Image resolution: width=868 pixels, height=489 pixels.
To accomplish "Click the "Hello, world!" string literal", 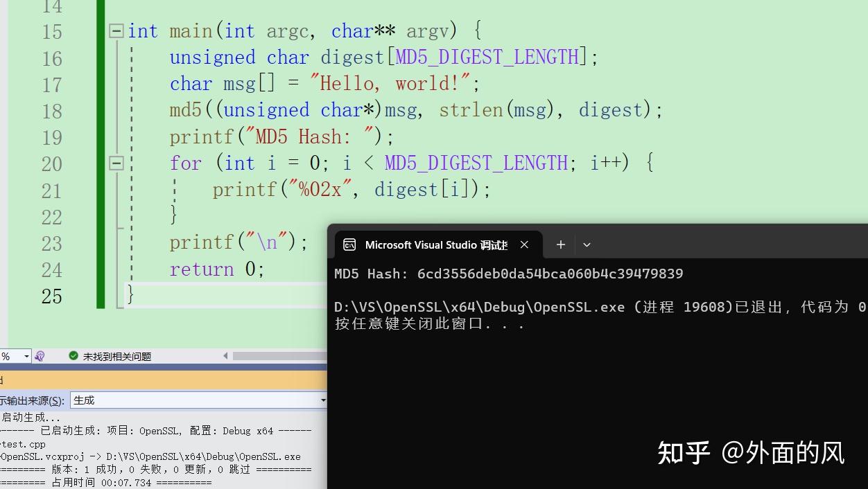I will 390,84.
